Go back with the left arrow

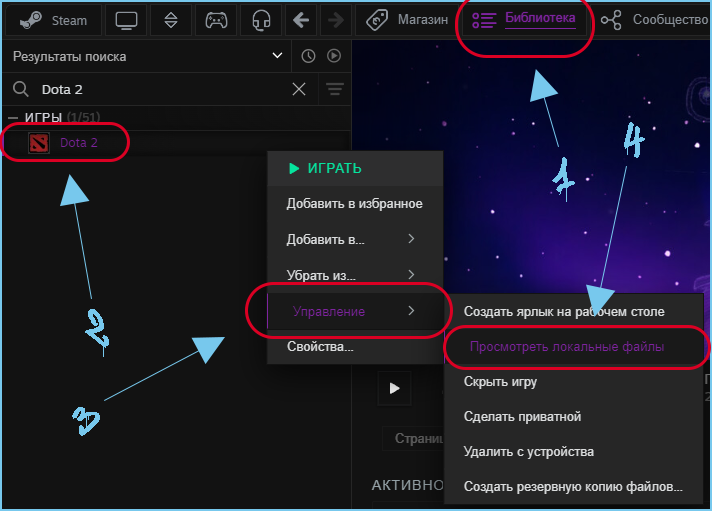[x=301, y=20]
